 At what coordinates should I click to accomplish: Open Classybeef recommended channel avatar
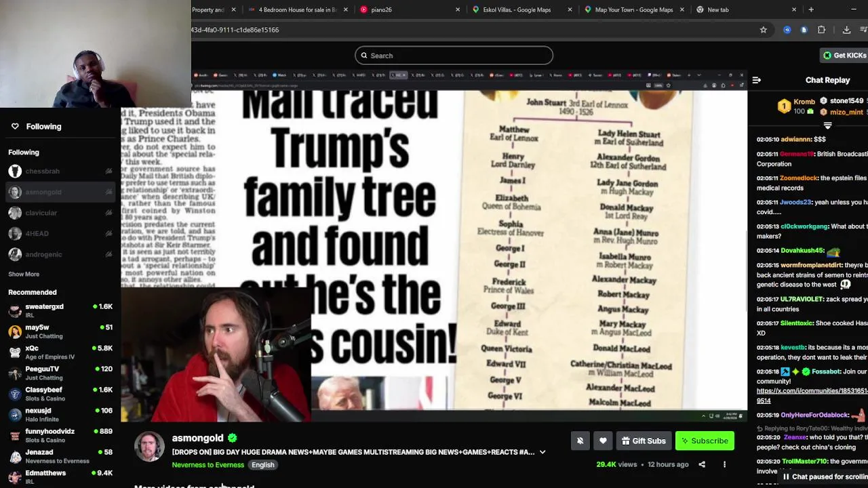tap(15, 394)
